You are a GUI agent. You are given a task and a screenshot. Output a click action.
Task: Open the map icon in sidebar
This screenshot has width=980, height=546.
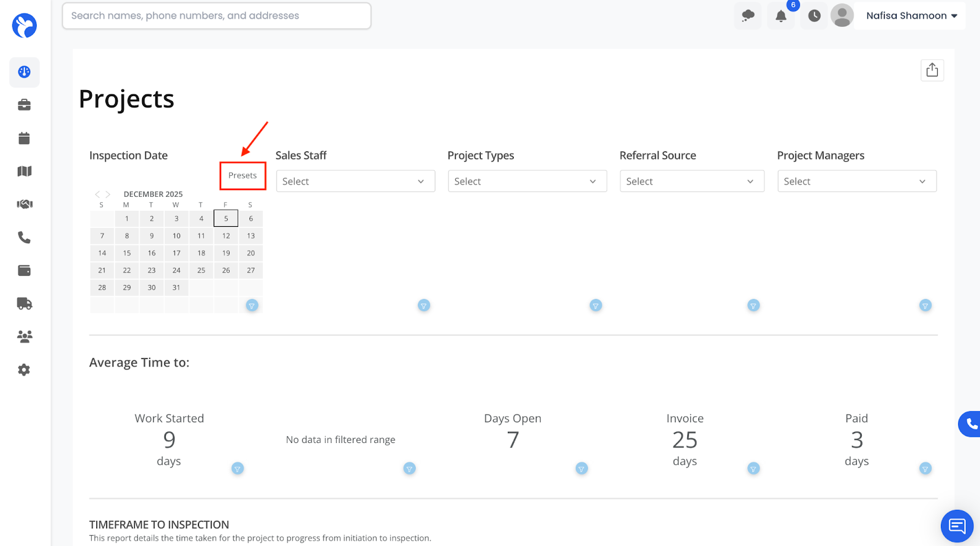click(x=24, y=171)
